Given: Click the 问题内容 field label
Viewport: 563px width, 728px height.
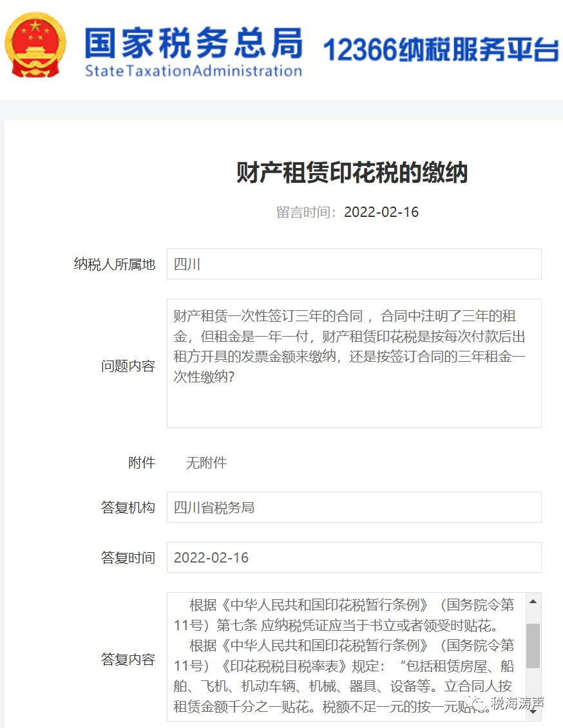Looking at the screenshot, I should point(128,366).
